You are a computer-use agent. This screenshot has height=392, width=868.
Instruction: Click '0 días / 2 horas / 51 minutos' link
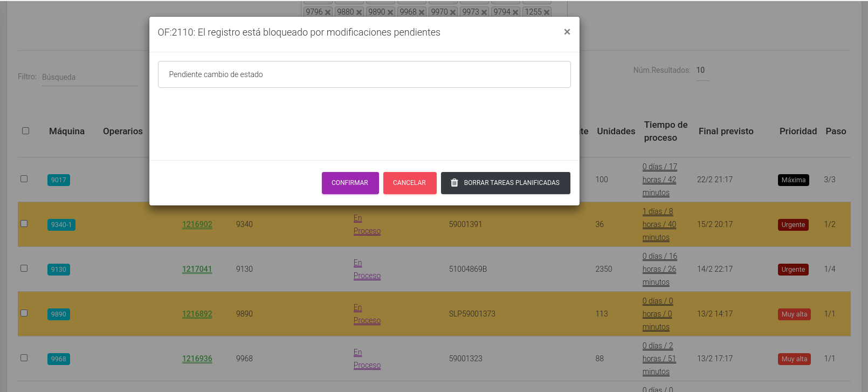(659, 359)
